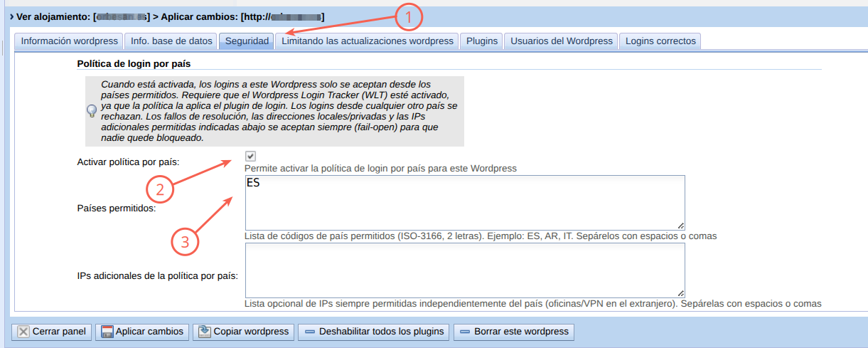Click IPs adicionales de la política label
The width and height of the screenshot is (868, 348).
[157, 275]
